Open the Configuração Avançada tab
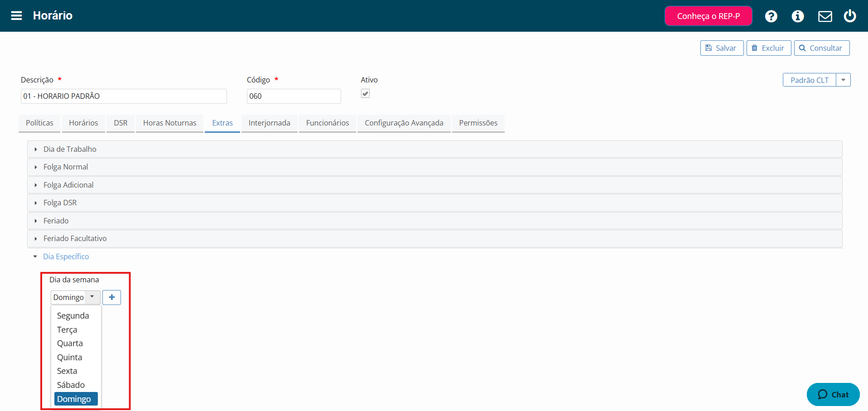 [x=404, y=123]
